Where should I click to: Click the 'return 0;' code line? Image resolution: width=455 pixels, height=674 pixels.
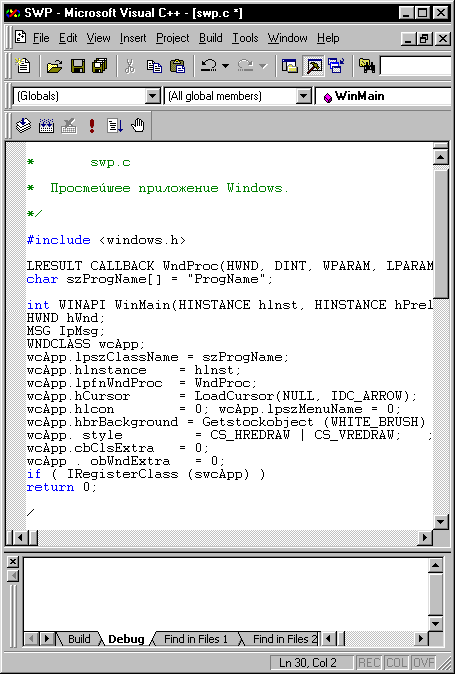click(x=61, y=487)
